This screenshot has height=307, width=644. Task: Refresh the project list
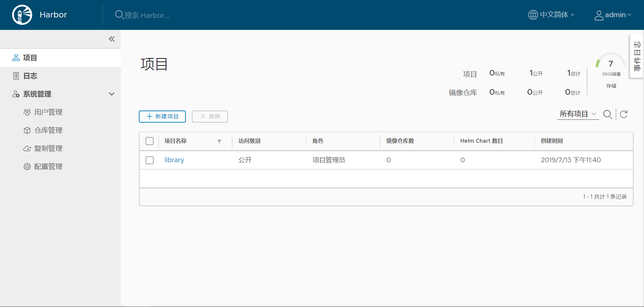click(624, 115)
